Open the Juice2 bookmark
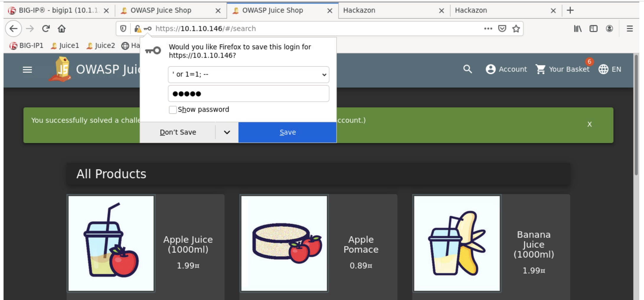644x300 pixels. [101, 45]
